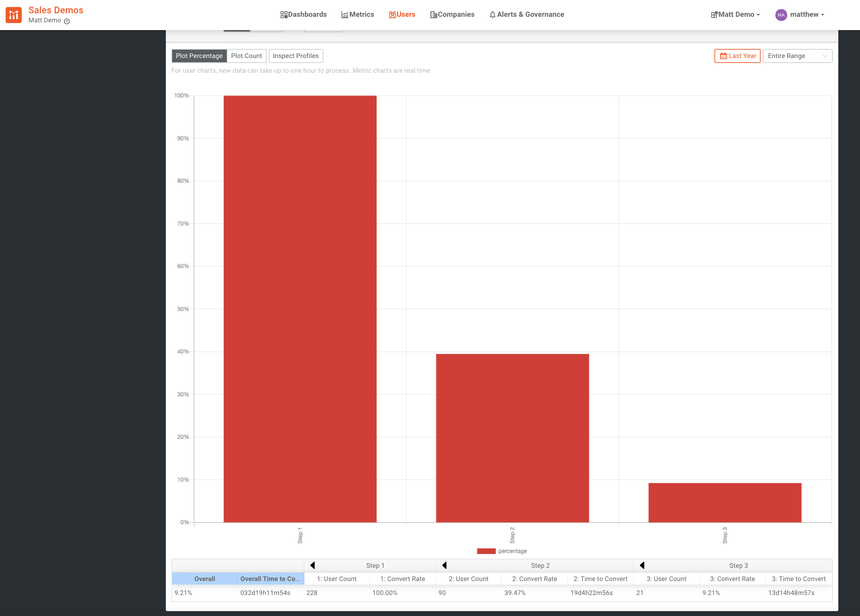The width and height of the screenshot is (860, 616).
Task: Click the 2: Time to Convert header
Action: pos(601,579)
